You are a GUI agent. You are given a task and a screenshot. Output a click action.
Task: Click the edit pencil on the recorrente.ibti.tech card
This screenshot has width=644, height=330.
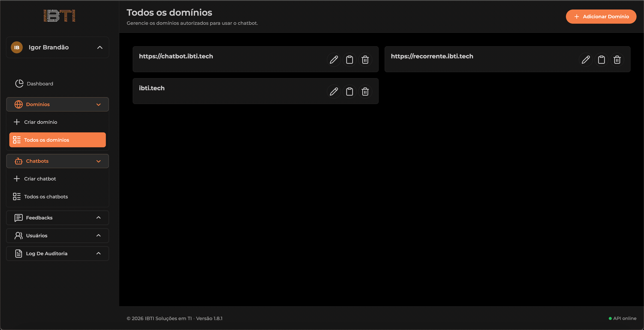point(586,59)
